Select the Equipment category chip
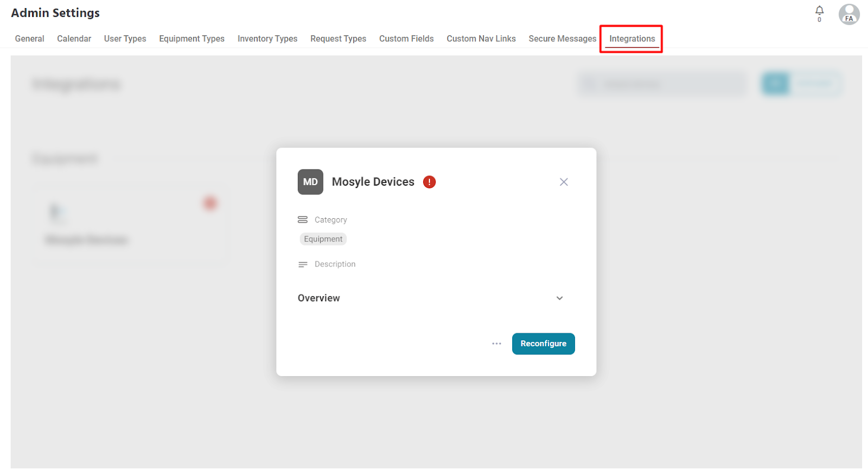 [323, 239]
